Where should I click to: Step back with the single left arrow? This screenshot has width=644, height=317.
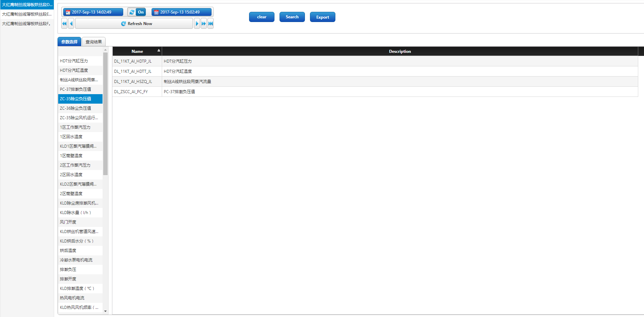click(x=71, y=24)
